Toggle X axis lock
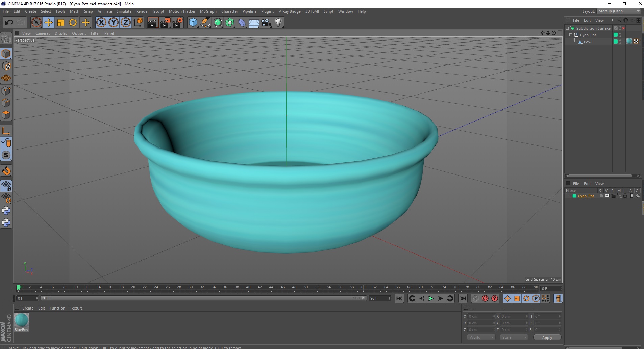The width and height of the screenshot is (644, 349). [101, 23]
